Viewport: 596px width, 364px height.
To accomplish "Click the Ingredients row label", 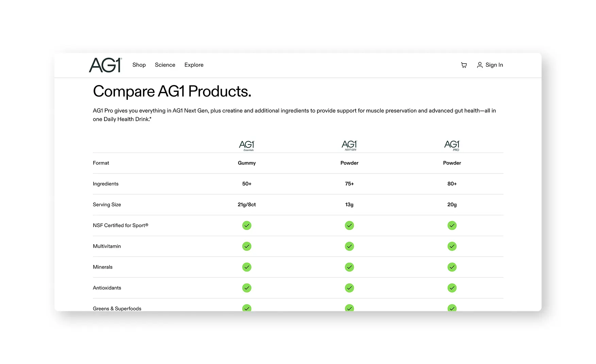I will coord(106,184).
